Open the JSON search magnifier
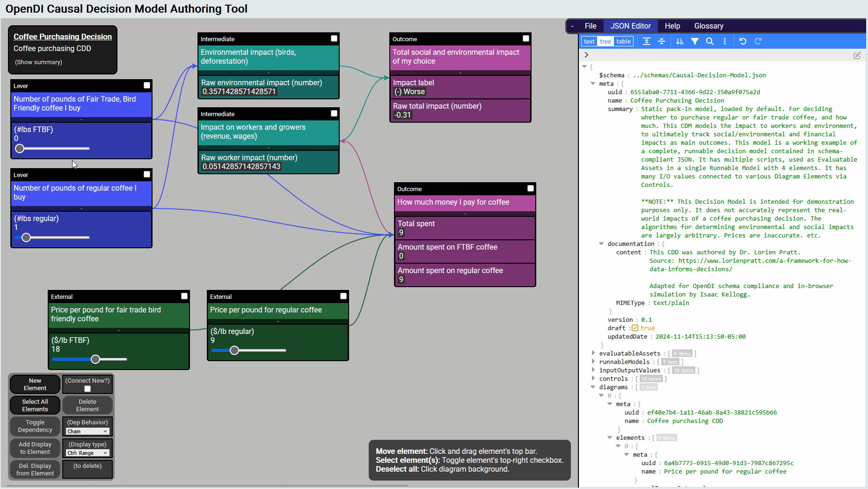 click(710, 41)
